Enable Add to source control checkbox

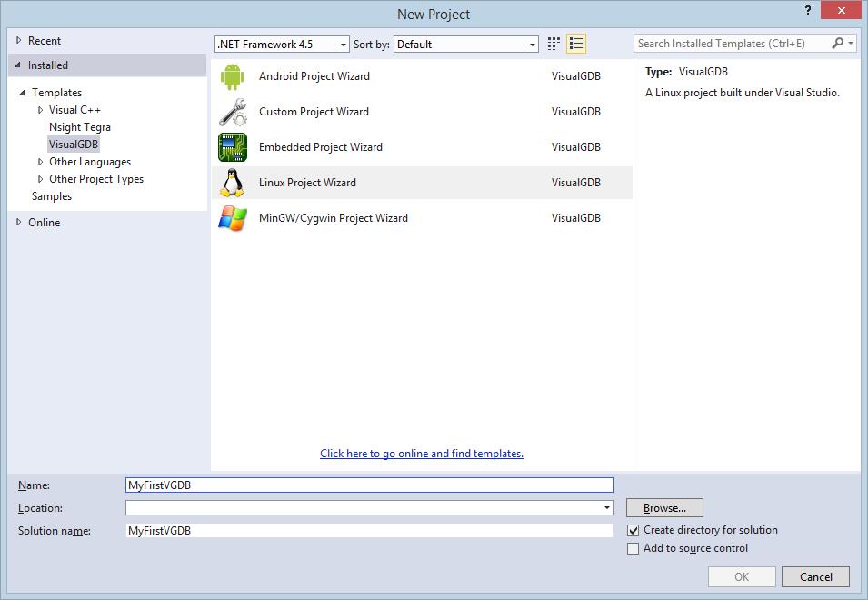pos(633,548)
